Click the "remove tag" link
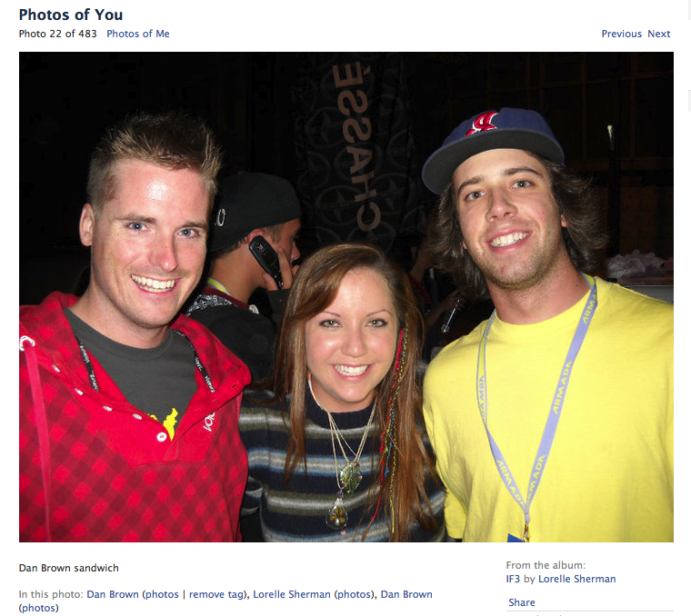691x616 pixels. tap(216, 594)
